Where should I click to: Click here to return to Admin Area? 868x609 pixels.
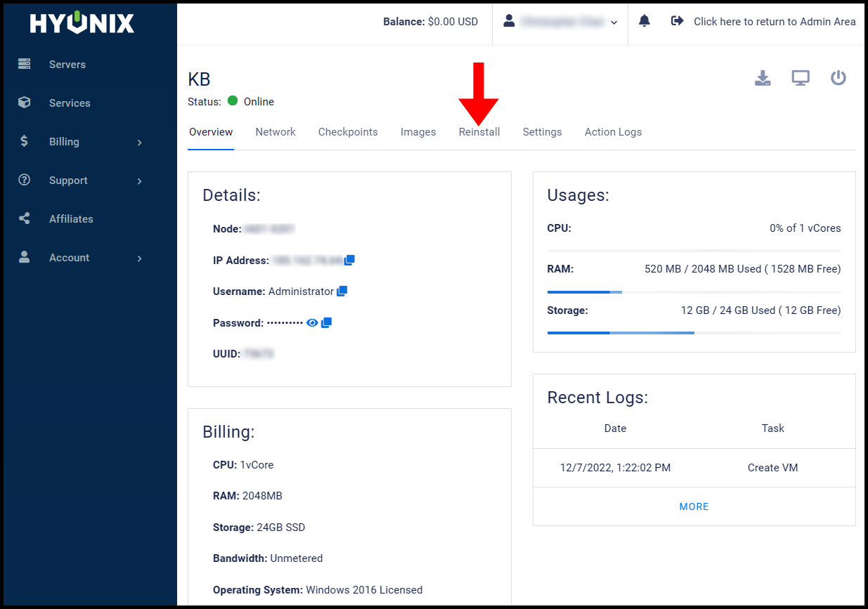tap(774, 21)
